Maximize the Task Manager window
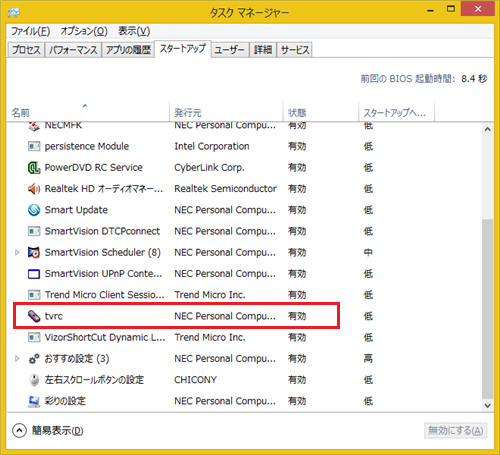Viewport: 500px width, 455px height. click(451, 9)
